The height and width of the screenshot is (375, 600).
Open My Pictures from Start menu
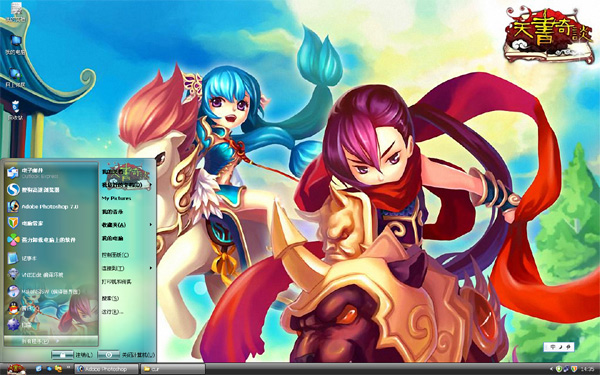pos(116,198)
